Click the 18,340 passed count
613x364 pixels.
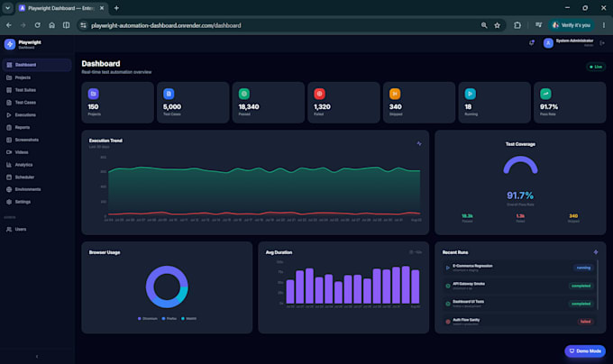(x=249, y=106)
